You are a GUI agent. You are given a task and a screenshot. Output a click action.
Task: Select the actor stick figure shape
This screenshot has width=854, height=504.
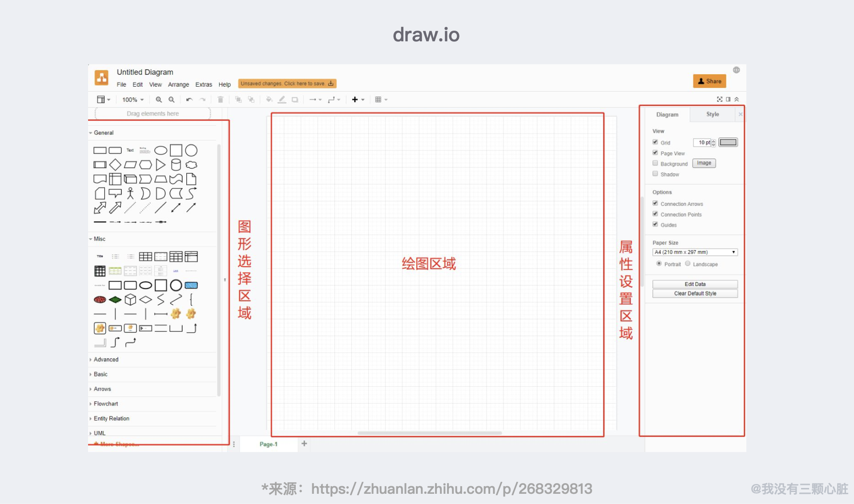(x=130, y=193)
